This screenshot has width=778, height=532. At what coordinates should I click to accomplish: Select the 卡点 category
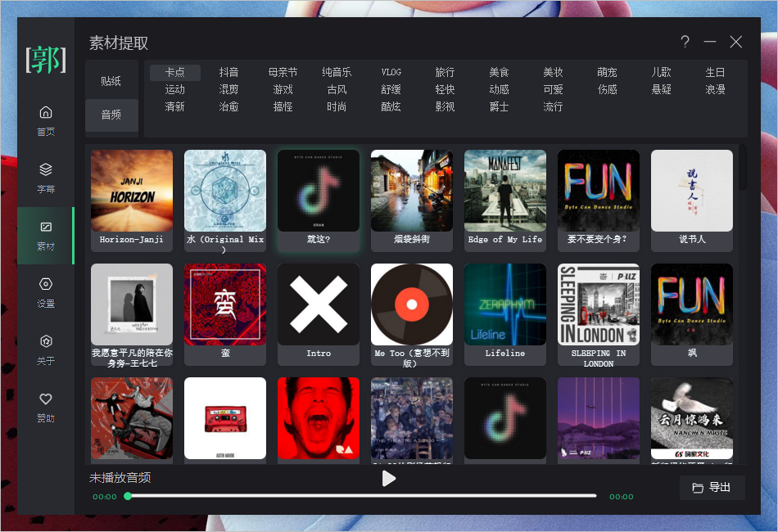click(174, 72)
